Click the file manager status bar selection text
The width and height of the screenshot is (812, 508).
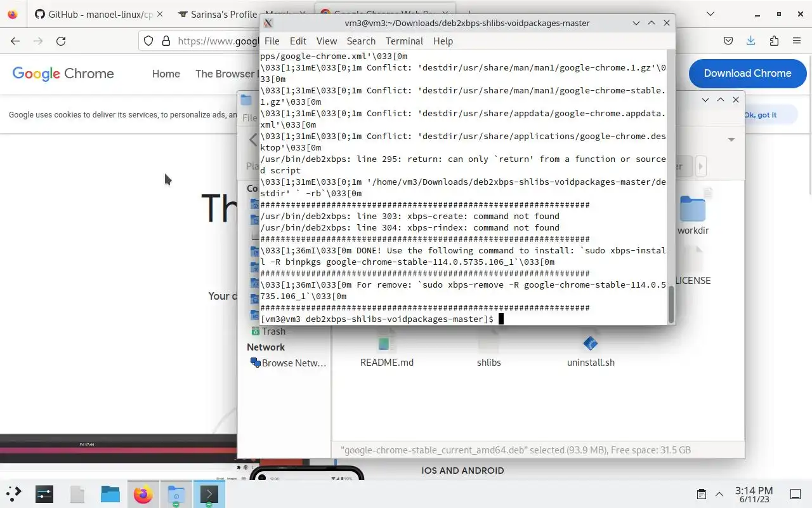516,450
